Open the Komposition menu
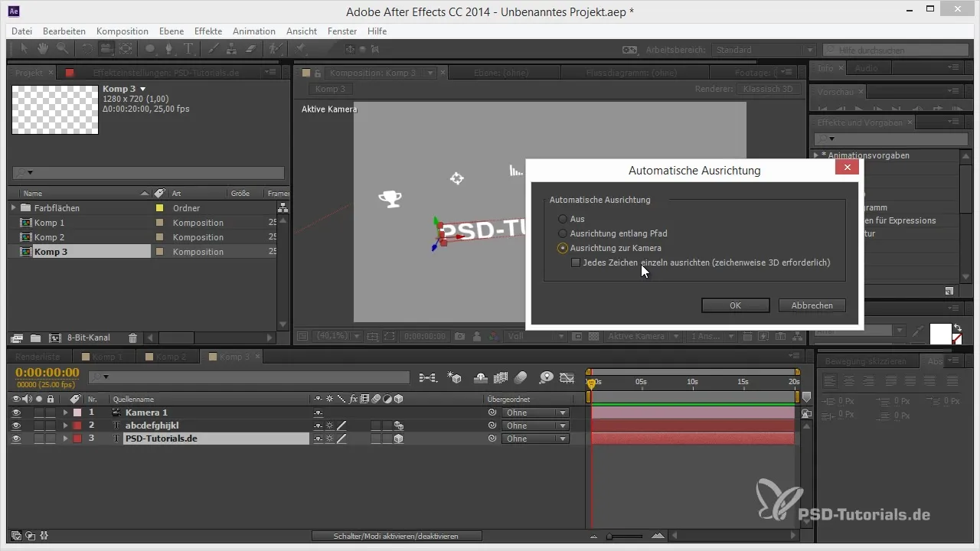Image resolution: width=980 pixels, height=551 pixels. tap(122, 31)
